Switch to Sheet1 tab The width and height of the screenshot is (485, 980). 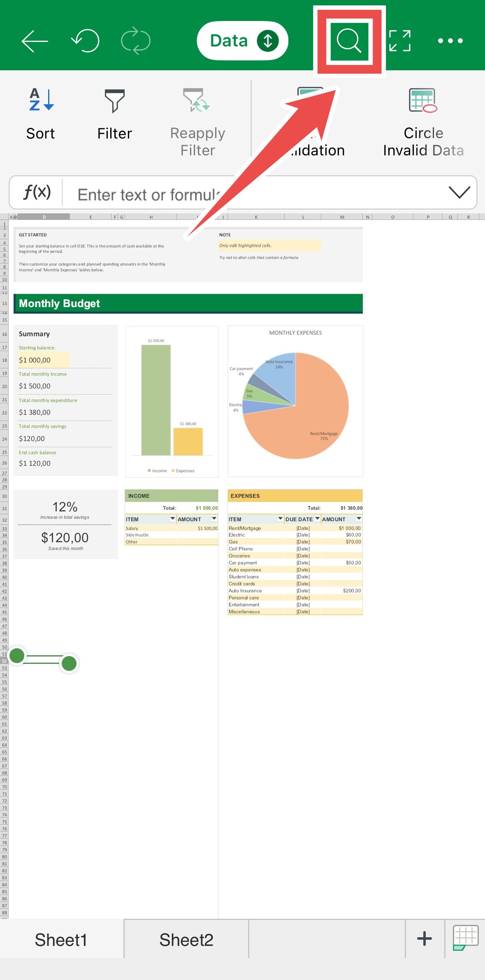pyautogui.click(x=61, y=940)
